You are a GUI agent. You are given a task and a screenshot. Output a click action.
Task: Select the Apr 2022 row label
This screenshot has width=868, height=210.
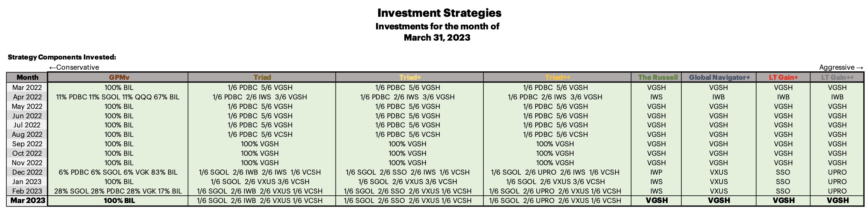click(27, 97)
